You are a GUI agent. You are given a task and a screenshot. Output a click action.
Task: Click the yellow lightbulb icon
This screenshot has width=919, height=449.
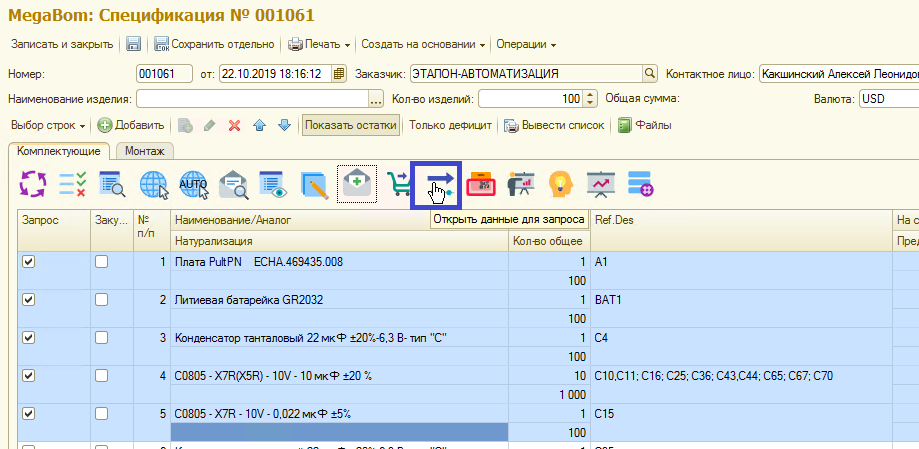click(x=559, y=183)
